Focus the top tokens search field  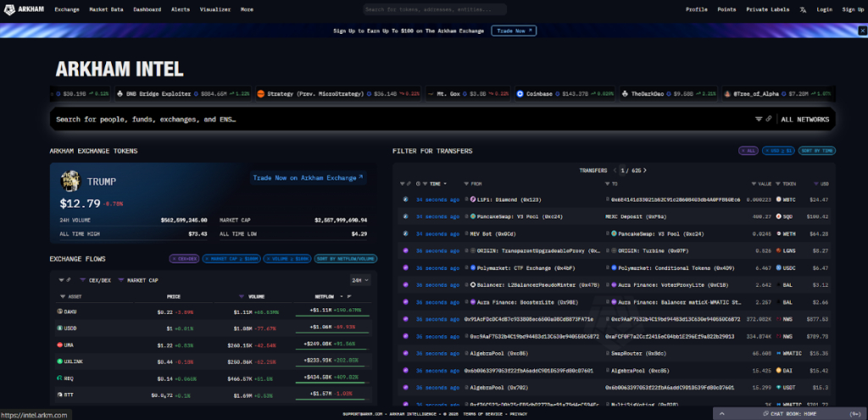(x=435, y=9)
